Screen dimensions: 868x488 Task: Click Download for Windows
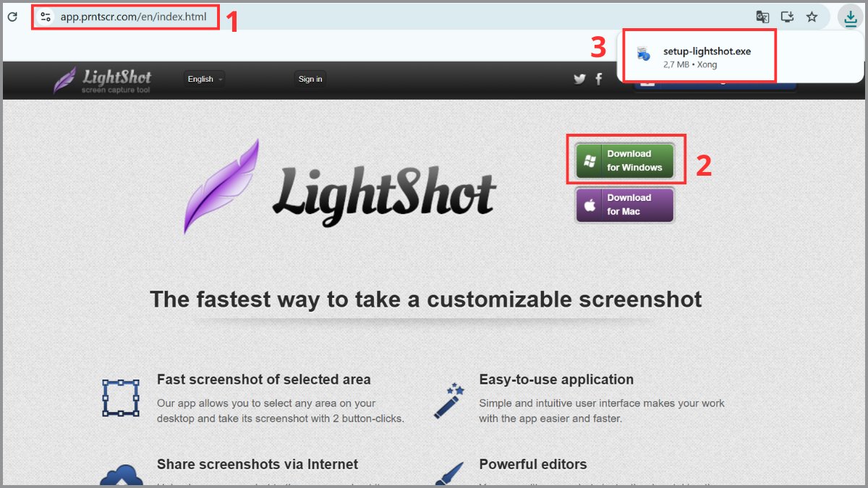click(625, 159)
